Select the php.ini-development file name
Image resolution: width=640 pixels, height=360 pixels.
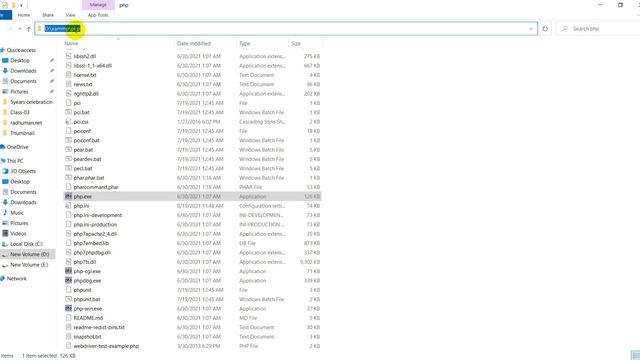(98, 215)
